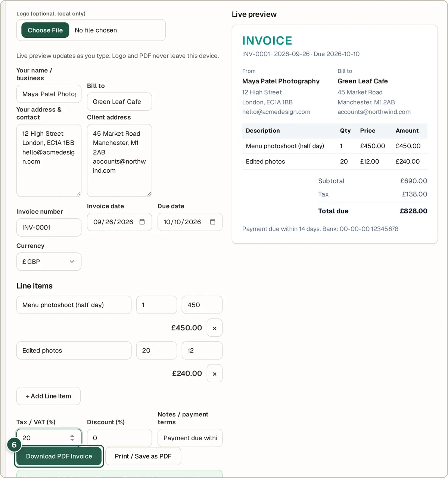Remove the Menu photoshoot line item

tap(215, 328)
